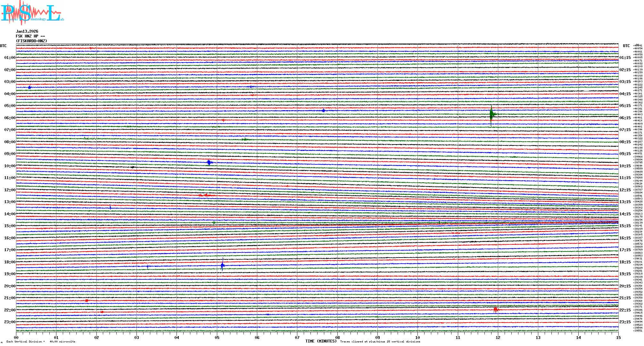Click the Jan13,2026 date label
The width and height of the screenshot is (644, 346).
[x=27, y=31]
